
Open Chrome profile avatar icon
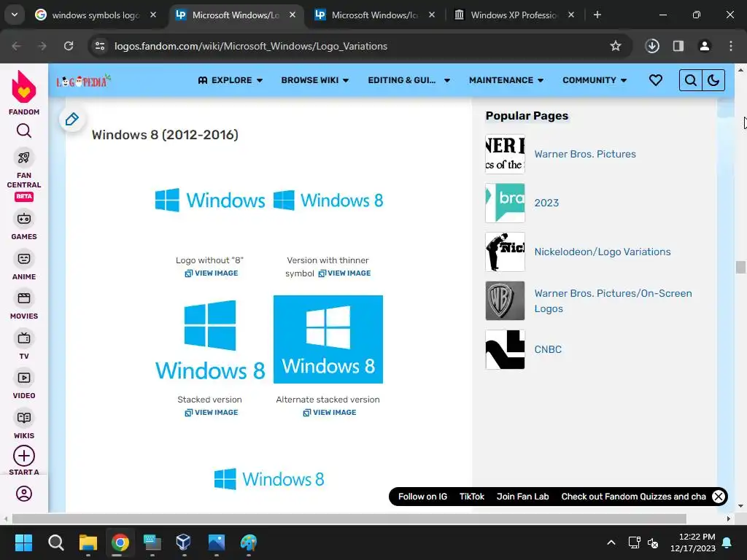click(x=705, y=46)
